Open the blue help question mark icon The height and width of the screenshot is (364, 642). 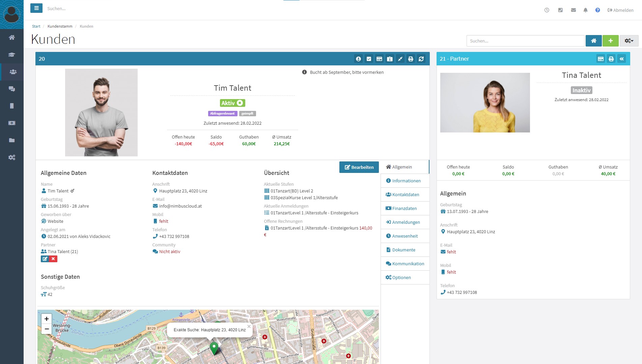pyautogui.click(x=597, y=10)
